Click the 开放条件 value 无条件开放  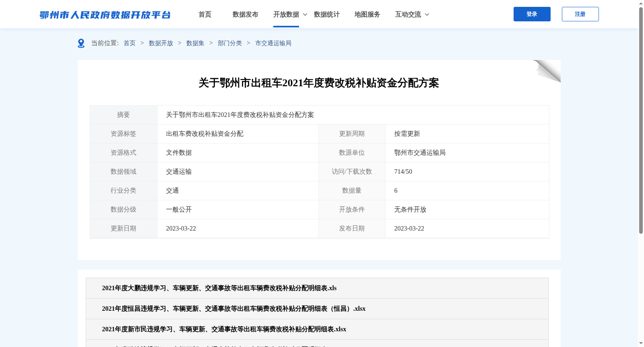click(x=410, y=210)
